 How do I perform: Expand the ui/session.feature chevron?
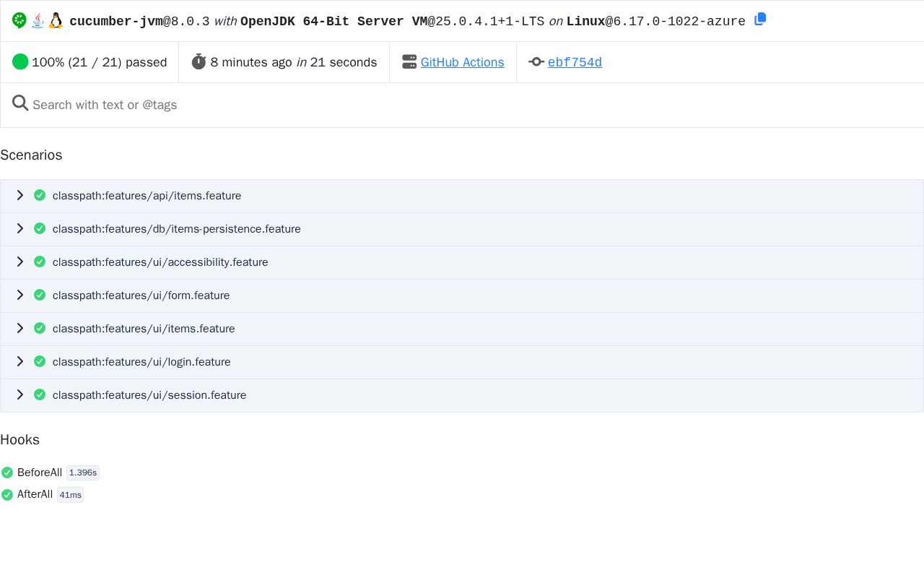click(x=20, y=394)
